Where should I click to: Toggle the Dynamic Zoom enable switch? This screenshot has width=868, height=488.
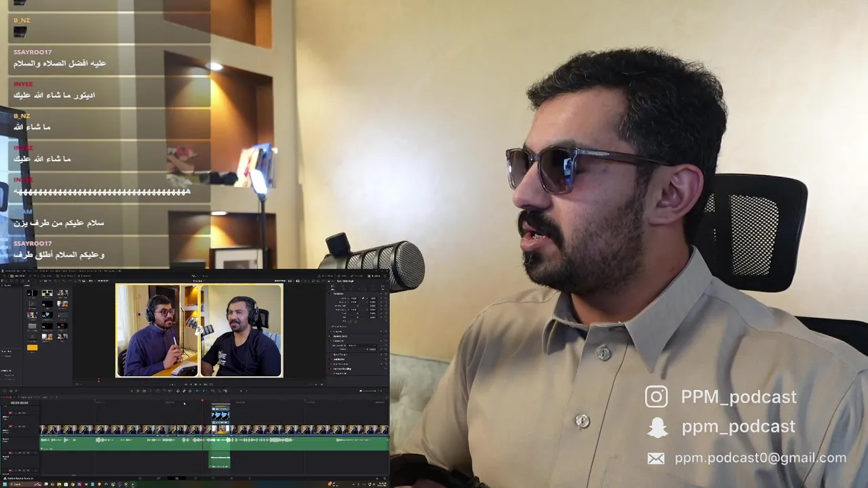click(331, 336)
